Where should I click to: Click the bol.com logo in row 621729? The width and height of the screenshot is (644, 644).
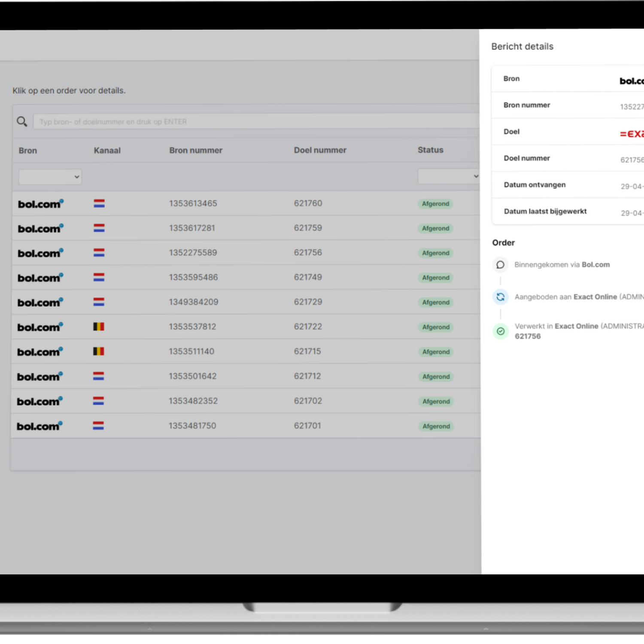click(x=40, y=302)
